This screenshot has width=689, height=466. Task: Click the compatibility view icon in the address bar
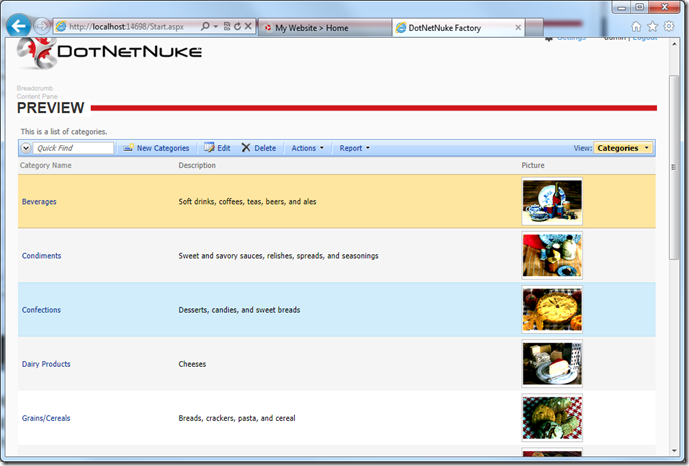[227, 26]
